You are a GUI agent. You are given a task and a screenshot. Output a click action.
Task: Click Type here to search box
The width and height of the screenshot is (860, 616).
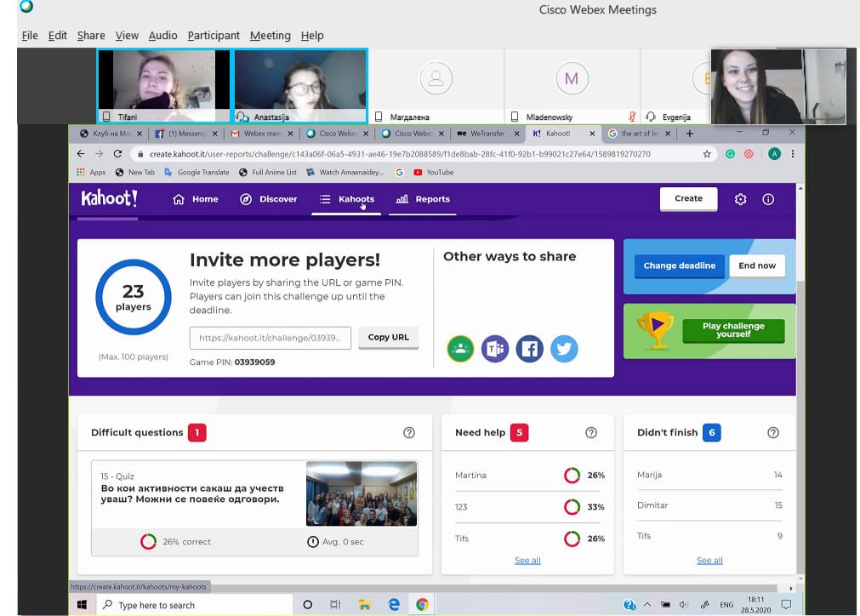196,605
